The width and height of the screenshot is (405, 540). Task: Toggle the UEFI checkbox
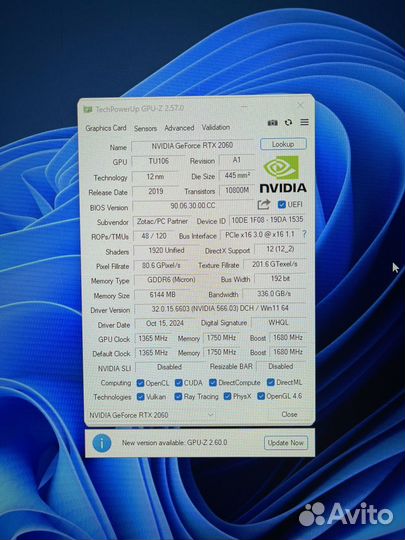pyautogui.click(x=282, y=205)
